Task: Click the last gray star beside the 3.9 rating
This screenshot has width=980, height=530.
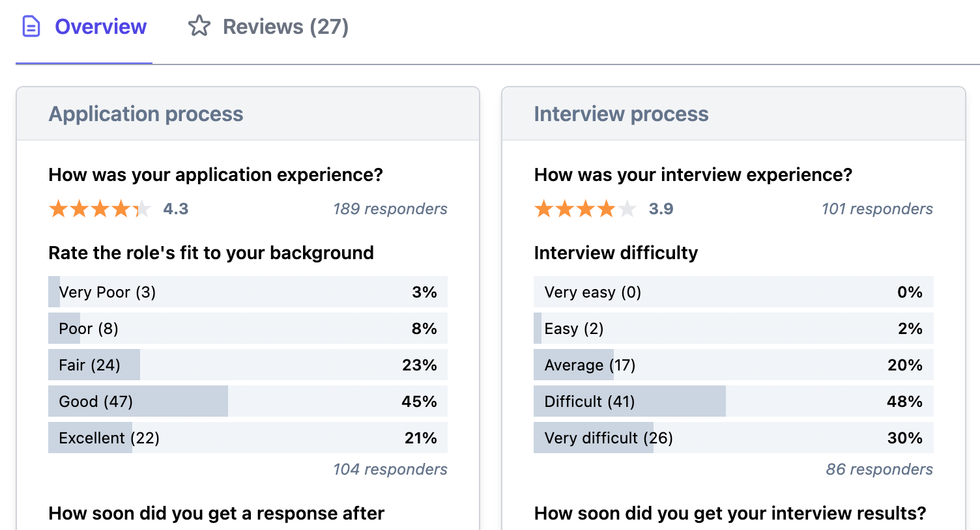Action: [x=627, y=208]
